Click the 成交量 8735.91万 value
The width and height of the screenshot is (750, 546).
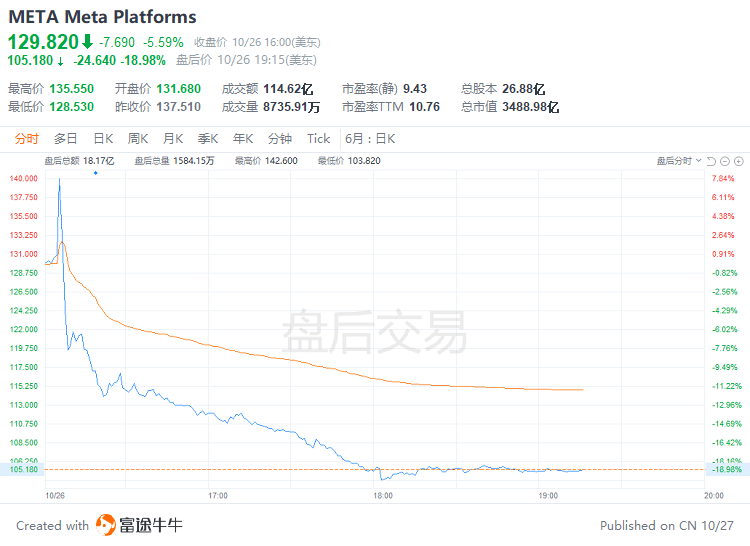[291, 107]
